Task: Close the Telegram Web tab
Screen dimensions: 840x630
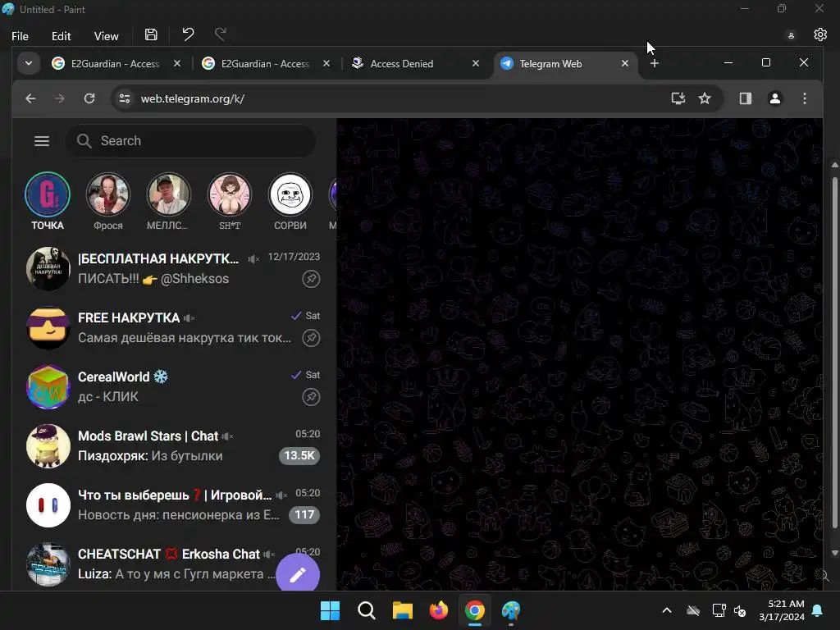Action: click(624, 63)
